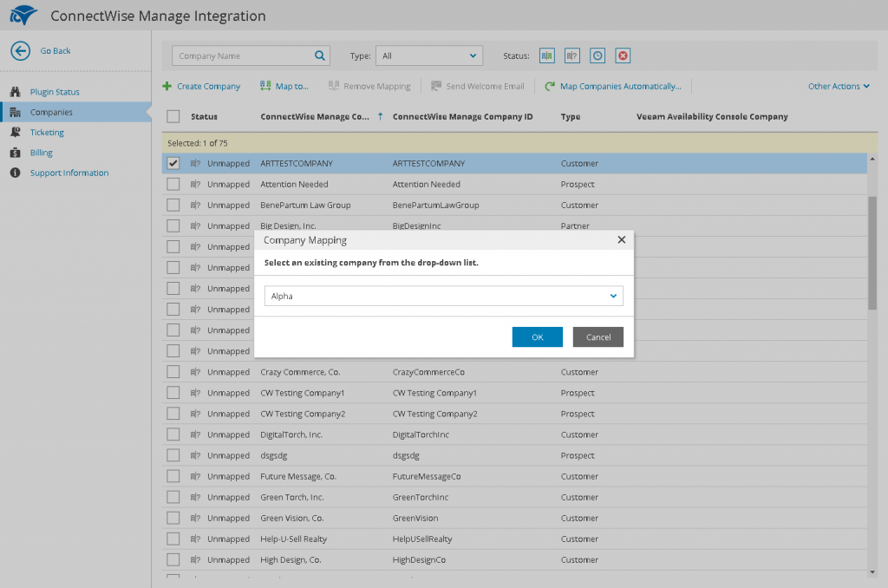Click the Companies building icon in sidebar
This screenshot has height=588, width=888.
click(16, 112)
